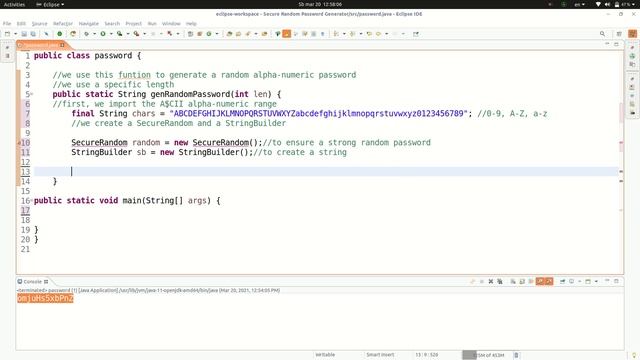Clear the console output icon
Image resolution: width=640 pixels, height=360 pixels.
point(513,282)
